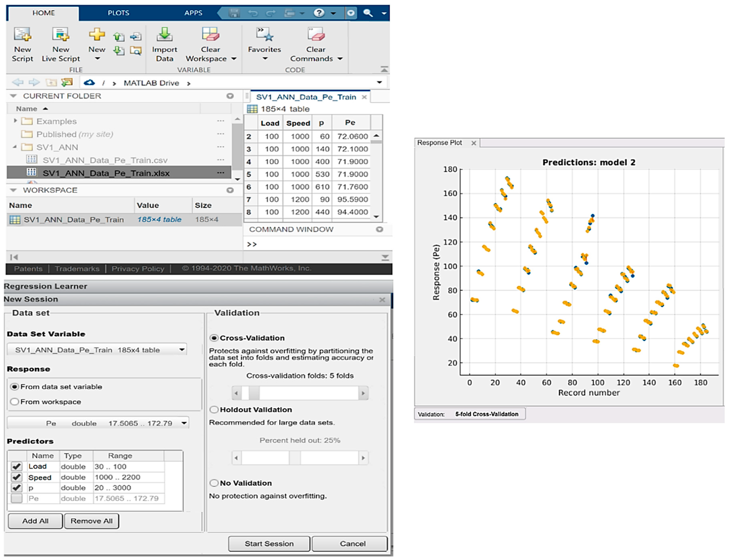Open the Clear Commands dropdown arrow
Viewport: 731px width, 560px height.
(x=340, y=59)
